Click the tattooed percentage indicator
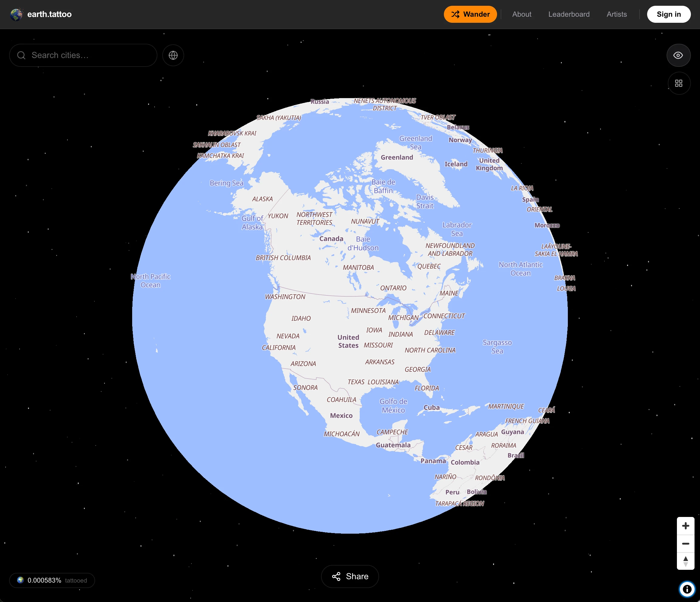This screenshot has width=700, height=602. 52,580
